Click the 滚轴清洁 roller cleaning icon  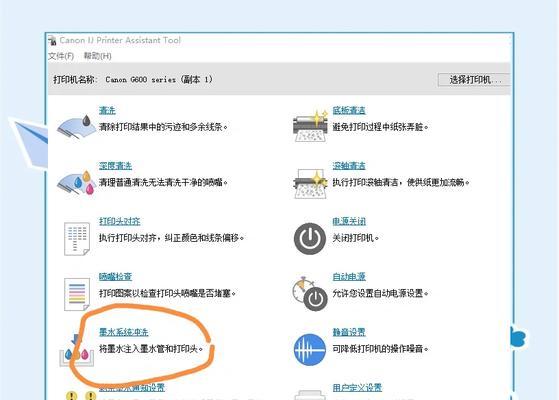pyautogui.click(x=310, y=183)
